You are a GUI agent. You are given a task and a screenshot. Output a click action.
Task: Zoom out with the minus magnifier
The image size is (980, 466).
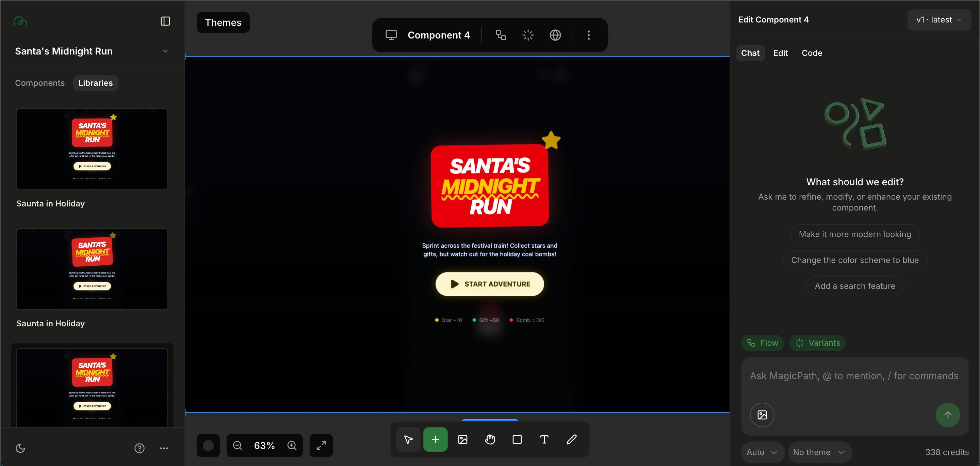click(x=238, y=446)
